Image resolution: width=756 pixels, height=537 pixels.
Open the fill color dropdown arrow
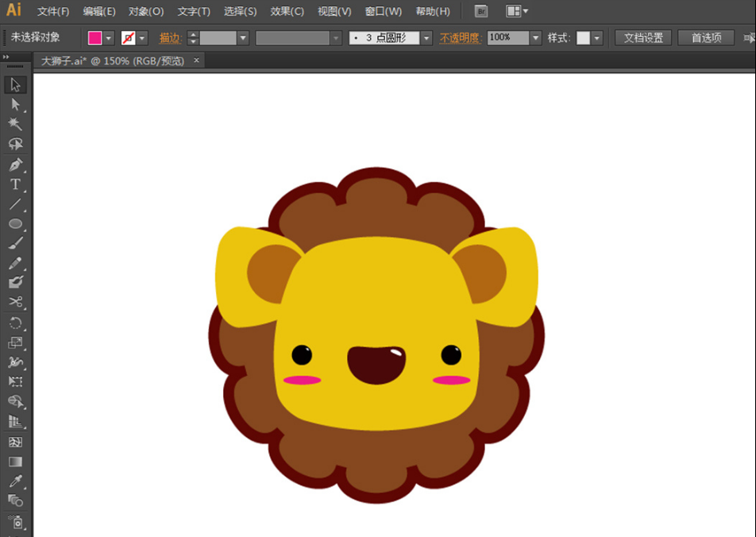coord(109,38)
